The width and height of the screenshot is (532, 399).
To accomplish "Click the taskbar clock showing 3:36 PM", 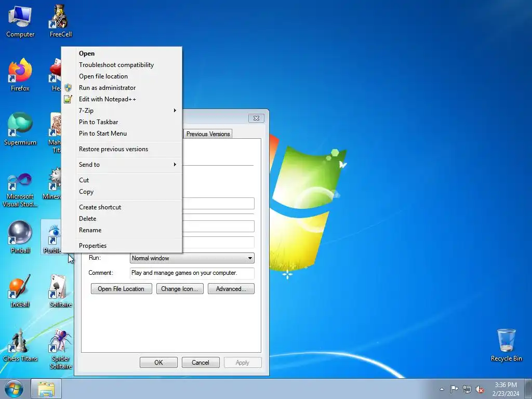I will (x=506, y=389).
